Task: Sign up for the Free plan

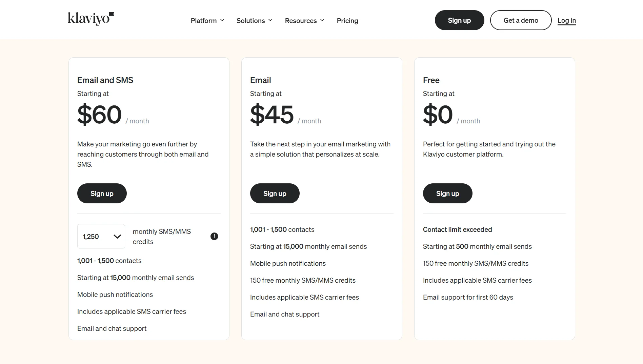Action: 447,193
